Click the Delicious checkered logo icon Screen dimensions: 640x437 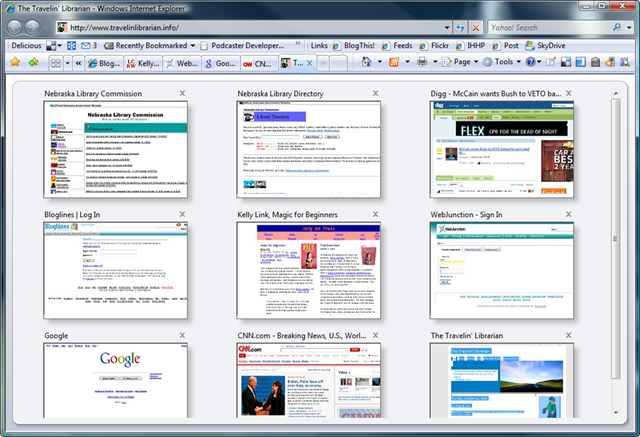[x=51, y=46]
